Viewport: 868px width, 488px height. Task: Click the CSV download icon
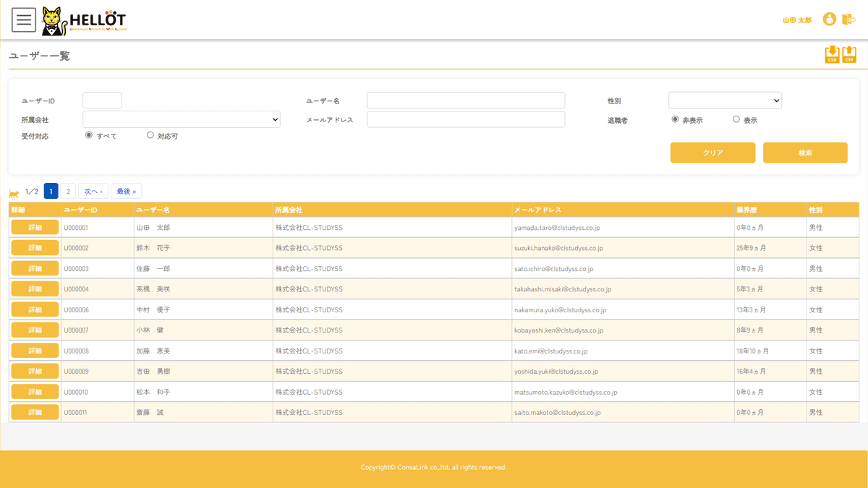click(832, 55)
